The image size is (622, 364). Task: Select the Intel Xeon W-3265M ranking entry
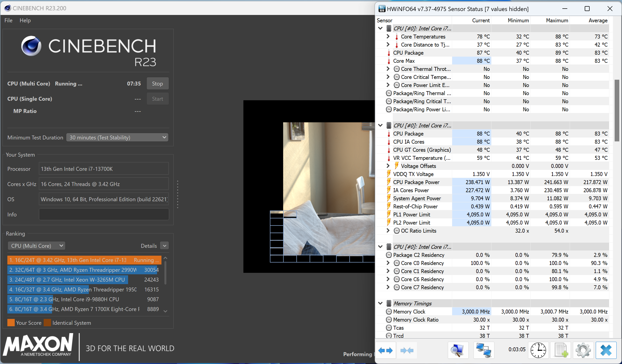[84, 280]
